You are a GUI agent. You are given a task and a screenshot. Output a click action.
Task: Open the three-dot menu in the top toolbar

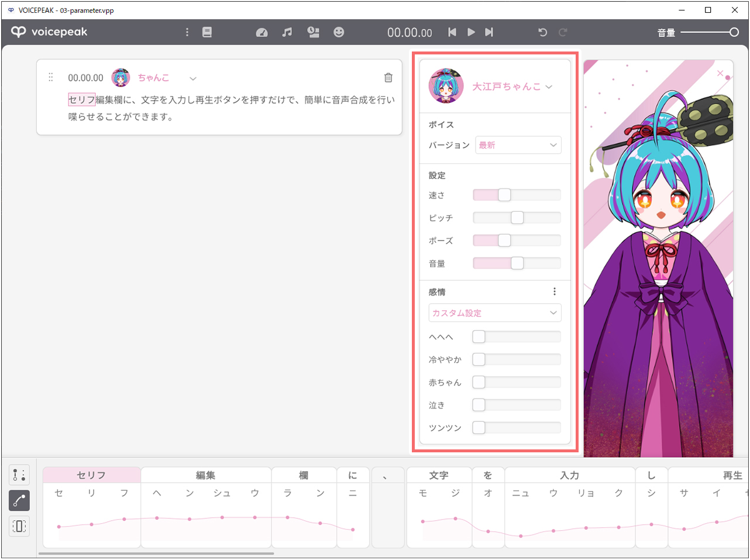187,32
